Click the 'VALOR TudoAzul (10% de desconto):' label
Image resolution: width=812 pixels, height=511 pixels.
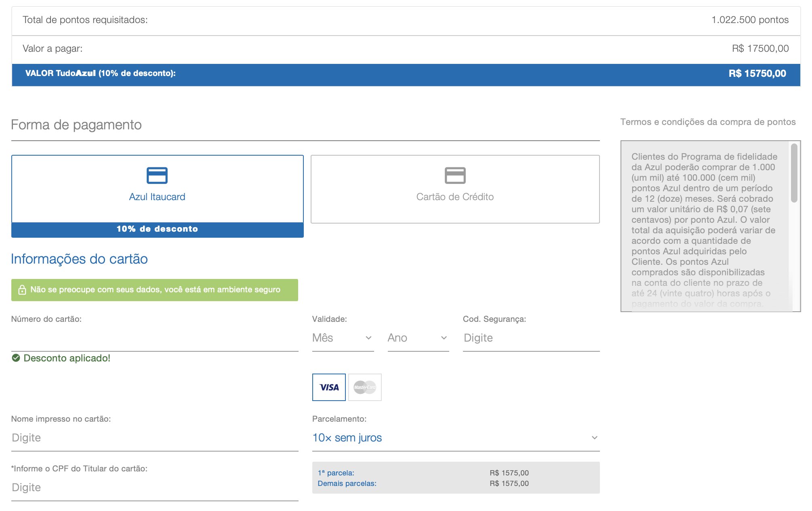pos(101,74)
